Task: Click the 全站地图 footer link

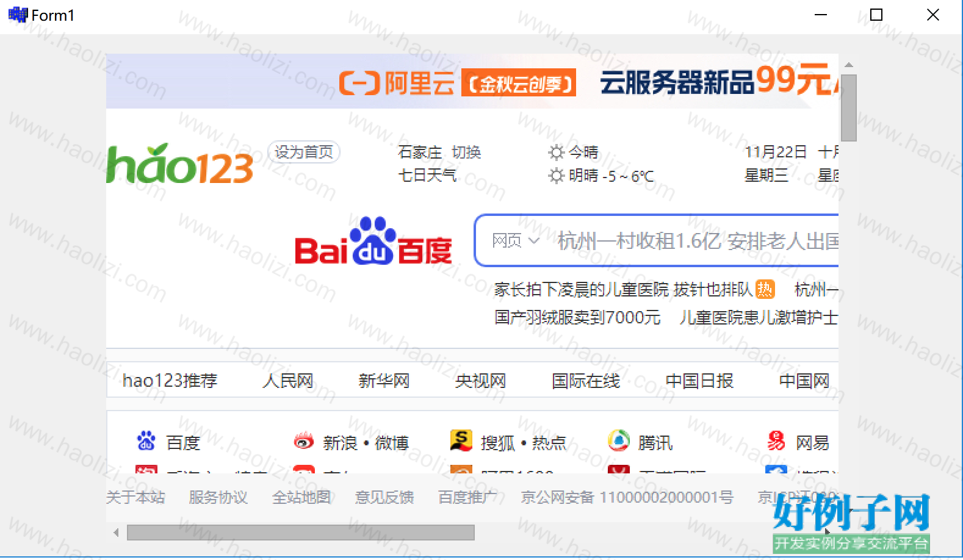Action: click(301, 497)
